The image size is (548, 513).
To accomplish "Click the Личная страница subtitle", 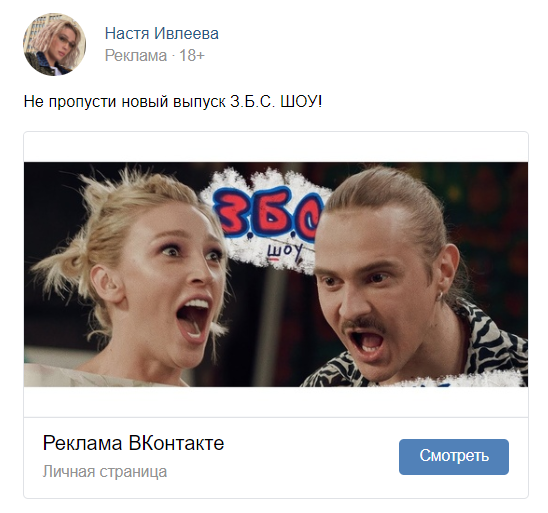I will coord(105,471).
